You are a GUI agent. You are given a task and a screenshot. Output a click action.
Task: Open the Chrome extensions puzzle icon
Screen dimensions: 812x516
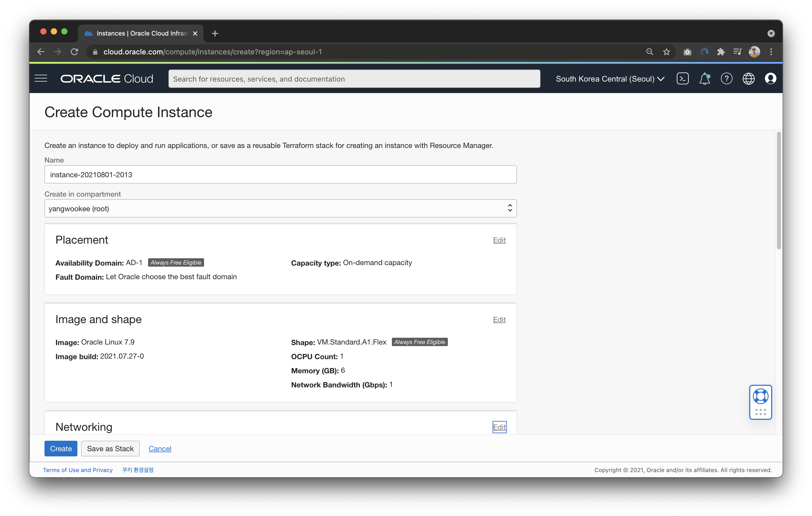(x=721, y=51)
